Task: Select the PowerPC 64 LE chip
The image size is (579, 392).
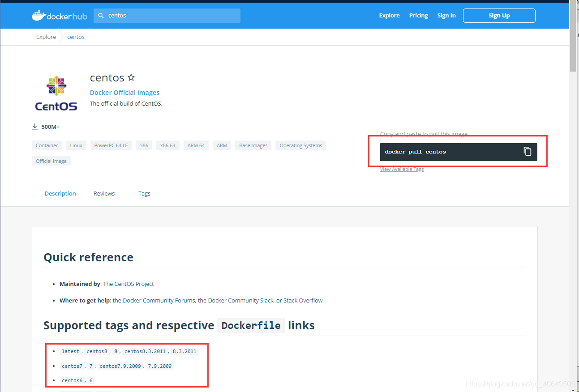Action: 111,145
